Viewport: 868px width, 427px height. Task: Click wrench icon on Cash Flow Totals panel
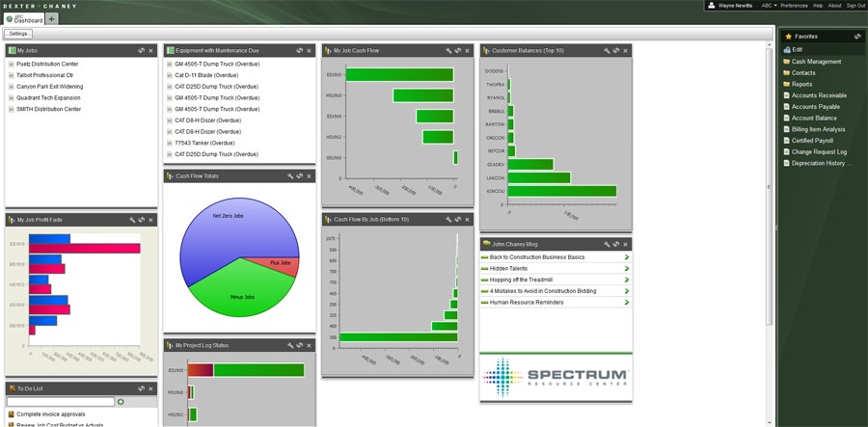point(289,176)
